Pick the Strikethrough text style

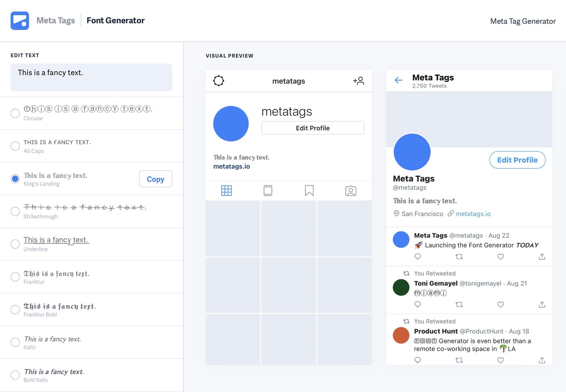pos(15,211)
